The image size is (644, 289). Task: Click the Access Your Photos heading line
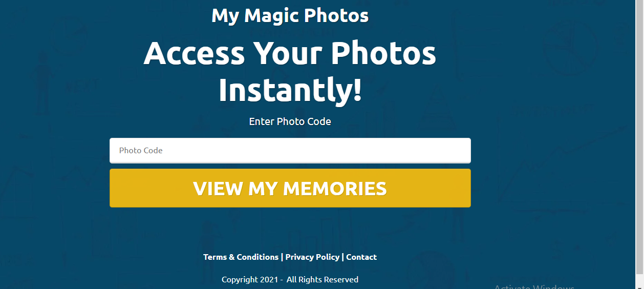tap(290, 53)
